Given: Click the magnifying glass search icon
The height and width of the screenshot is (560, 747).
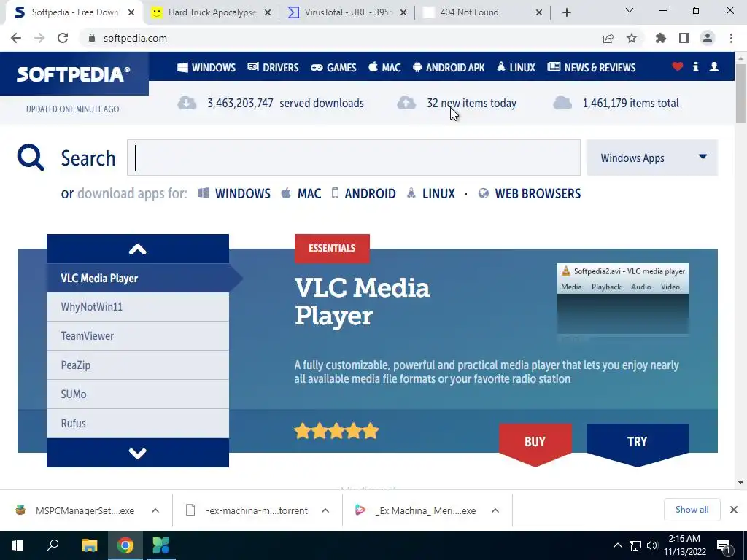Looking at the screenshot, I should 31,157.
